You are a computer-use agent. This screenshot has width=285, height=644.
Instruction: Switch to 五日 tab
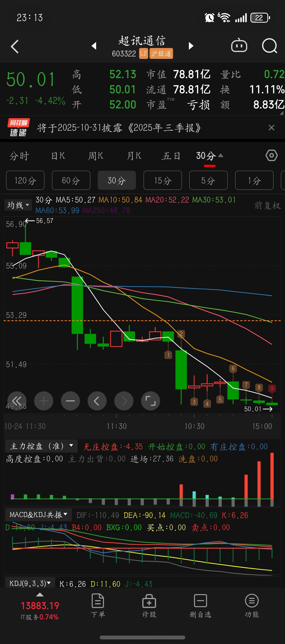pos(171,156)
